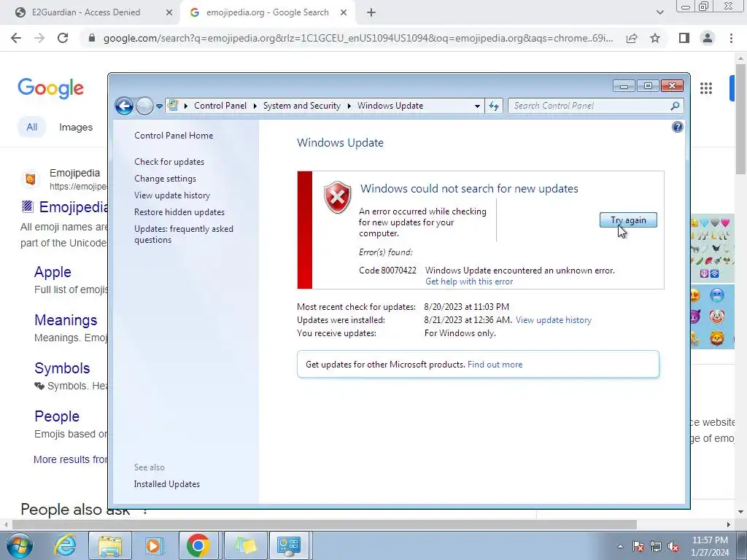Viewport: 747px width, 560px height.
Task: Open Installed Updates under See also
Action: [x=167, y=484]
